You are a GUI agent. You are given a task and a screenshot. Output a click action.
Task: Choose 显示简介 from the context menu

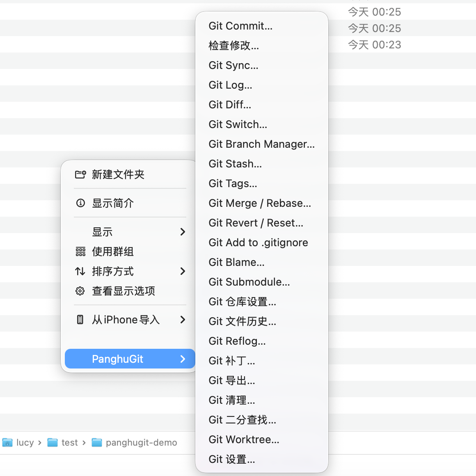[130, 203]
